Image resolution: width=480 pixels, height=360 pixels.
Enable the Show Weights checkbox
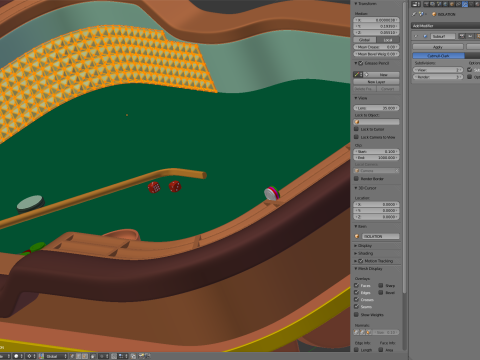click(x=356, y=314)
